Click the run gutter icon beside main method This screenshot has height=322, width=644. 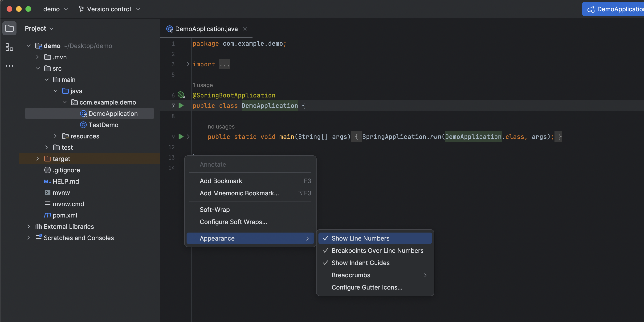coord(181,137)
